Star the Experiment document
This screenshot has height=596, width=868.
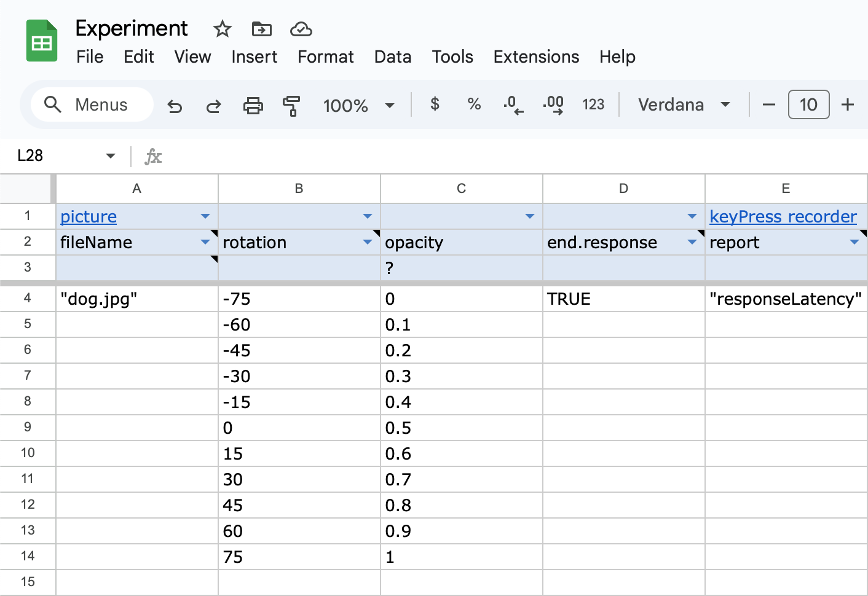(222, 29)
